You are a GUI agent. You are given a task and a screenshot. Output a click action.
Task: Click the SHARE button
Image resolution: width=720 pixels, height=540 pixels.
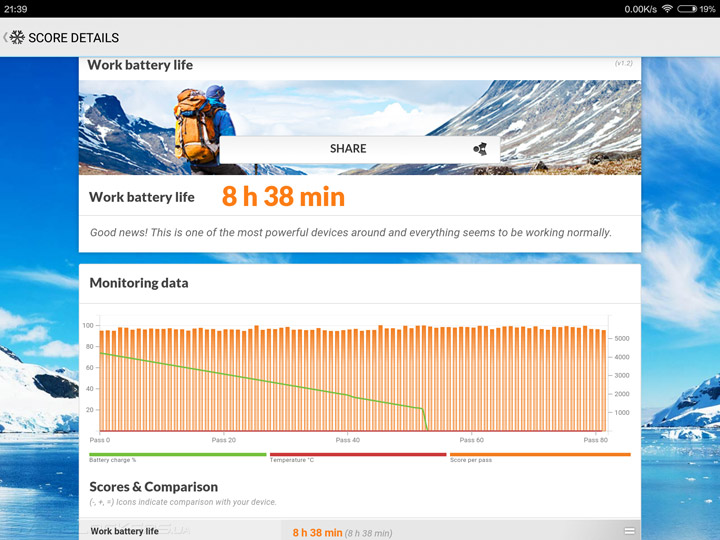360,149
